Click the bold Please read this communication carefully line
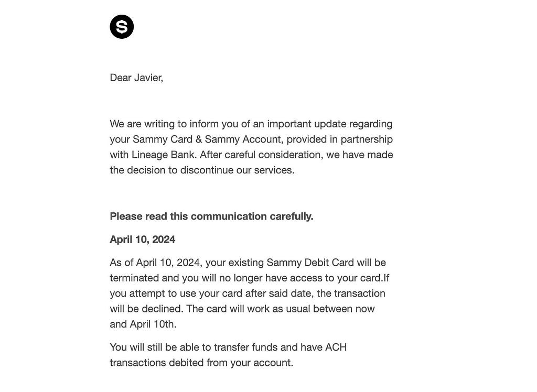This screenshot has height=392, width=537. (211, 216)
